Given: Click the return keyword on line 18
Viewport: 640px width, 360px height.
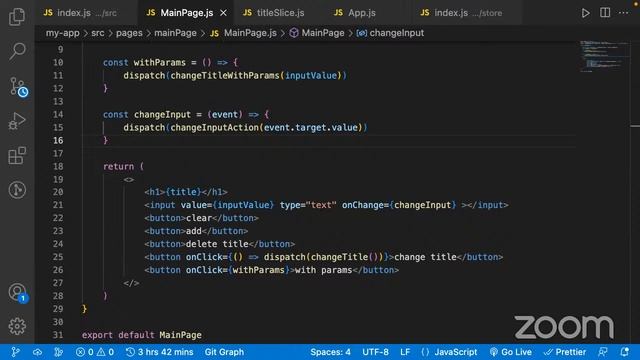Looking at the screenshot, I should (118, 167).
